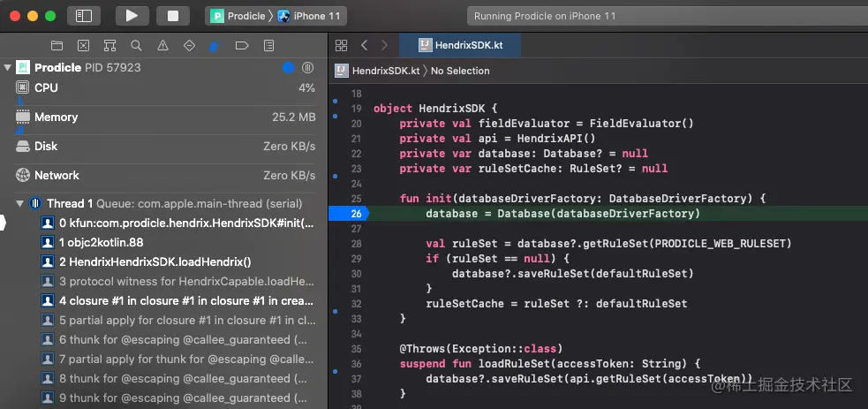Click the IJ file icon in the jump bar

click(x=342, y=71)
